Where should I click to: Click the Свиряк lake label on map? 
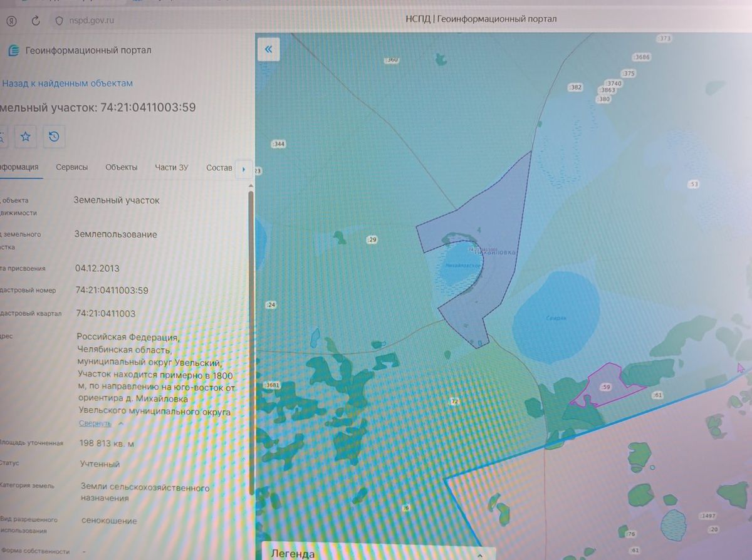[555, 318]
